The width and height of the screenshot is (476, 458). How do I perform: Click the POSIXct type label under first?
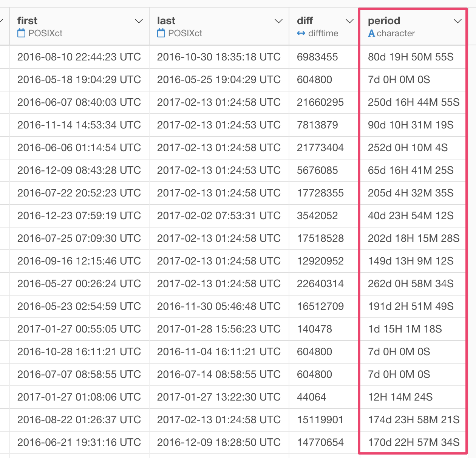(x=45, y=33)
